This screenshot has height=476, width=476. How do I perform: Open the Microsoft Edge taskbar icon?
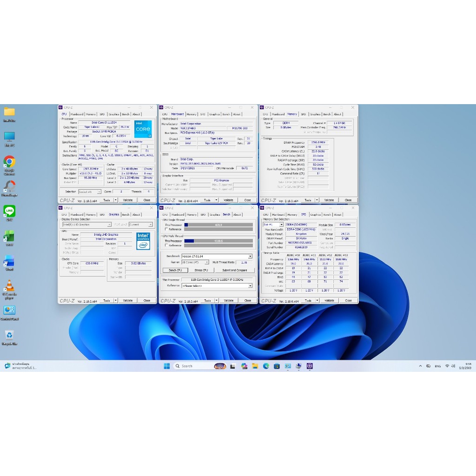pos(266,366)
